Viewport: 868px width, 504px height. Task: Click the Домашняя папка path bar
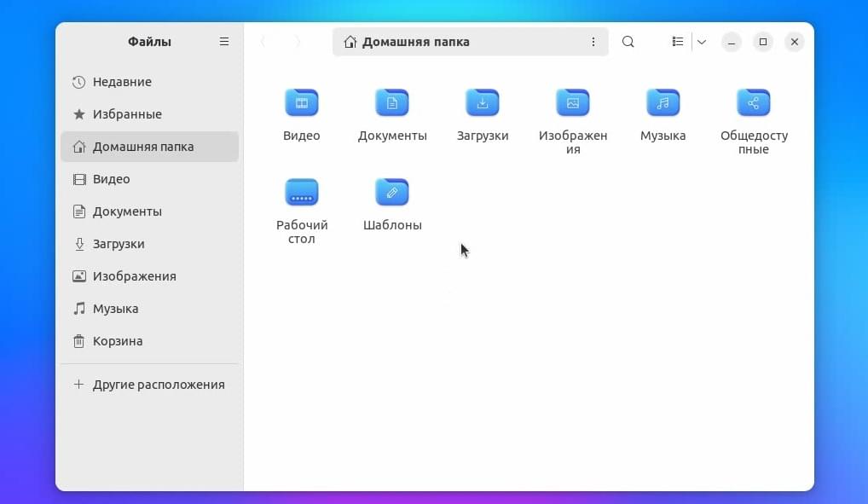click(470, 42)
